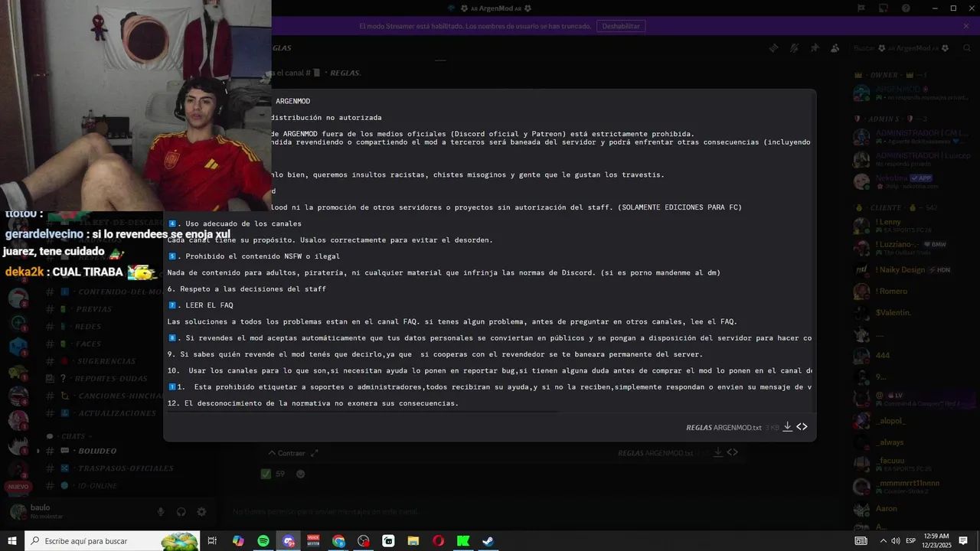
Task: Open member ! Romero profile
Action: (x=911, y=291)
